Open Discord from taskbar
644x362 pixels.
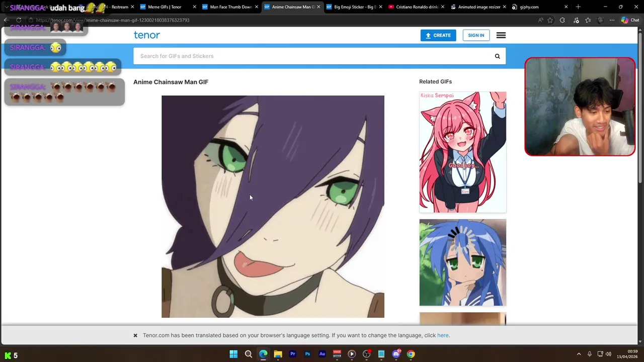[x=396, y=354]
